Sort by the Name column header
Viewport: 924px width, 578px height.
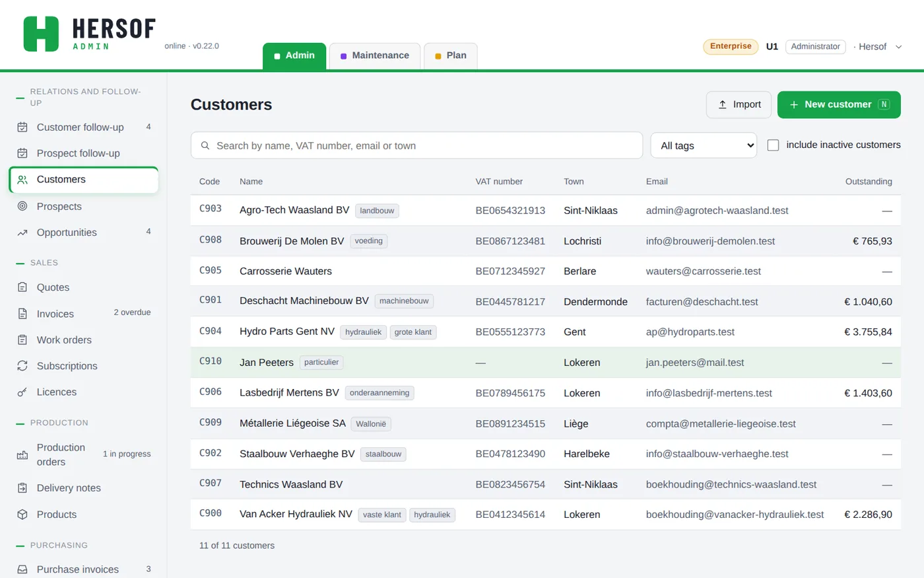click(x=251, y=182)
